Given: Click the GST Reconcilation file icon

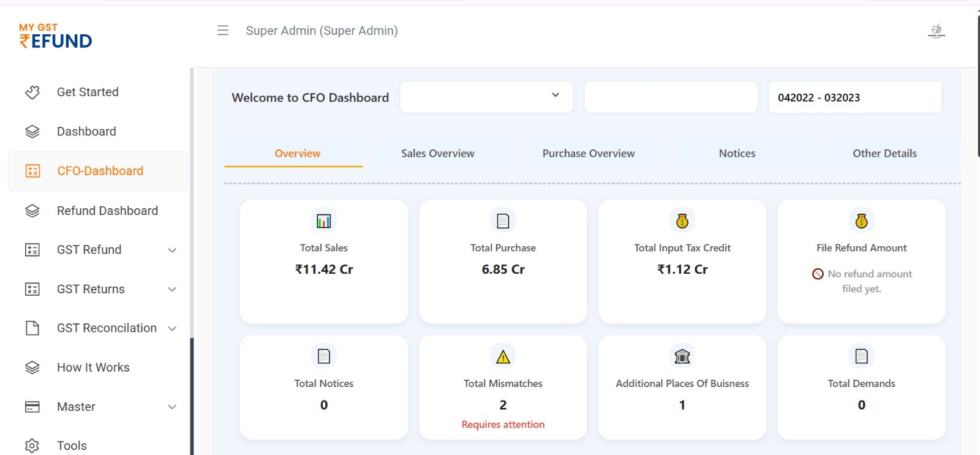Looking at the screenshot, I should pyautogui.click(x=32, y=328).
